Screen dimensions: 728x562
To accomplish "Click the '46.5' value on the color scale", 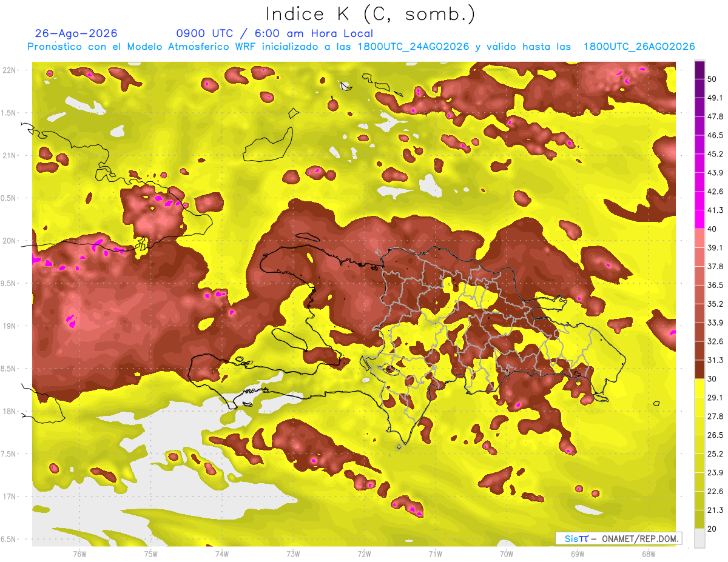I will point(715,135).
